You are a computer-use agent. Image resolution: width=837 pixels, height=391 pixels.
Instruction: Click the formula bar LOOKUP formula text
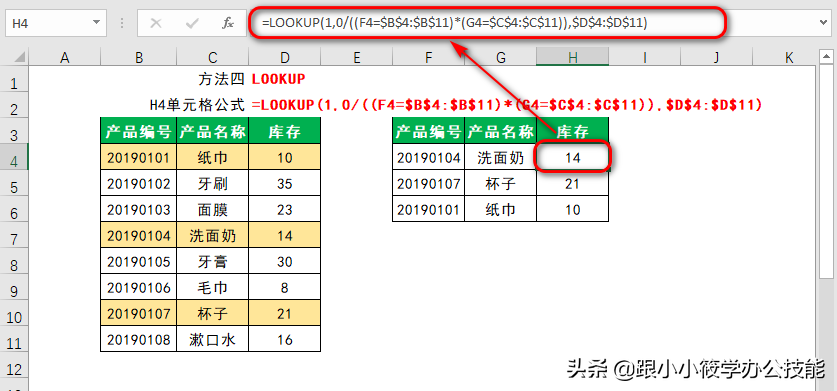(454, 23)
